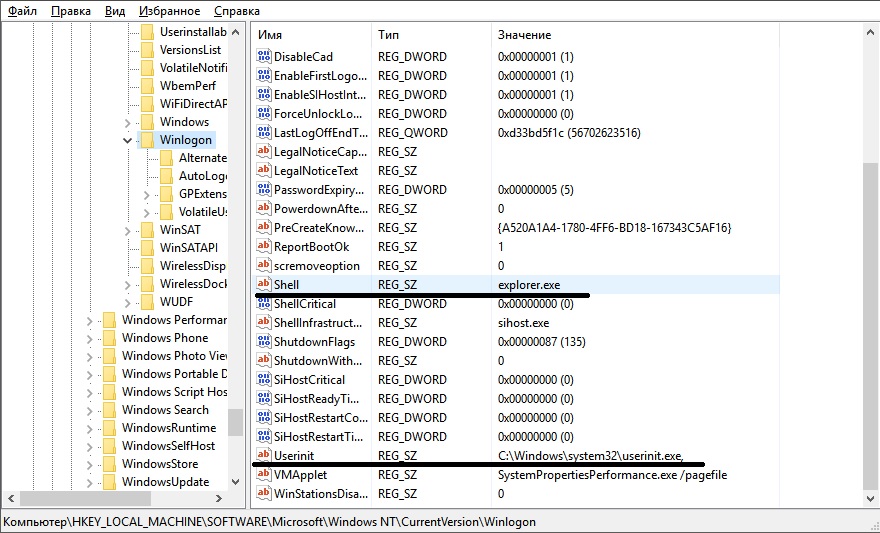Collapse the Winlogon key
This screenshot has width=880, height=533.
click(127, 140)
